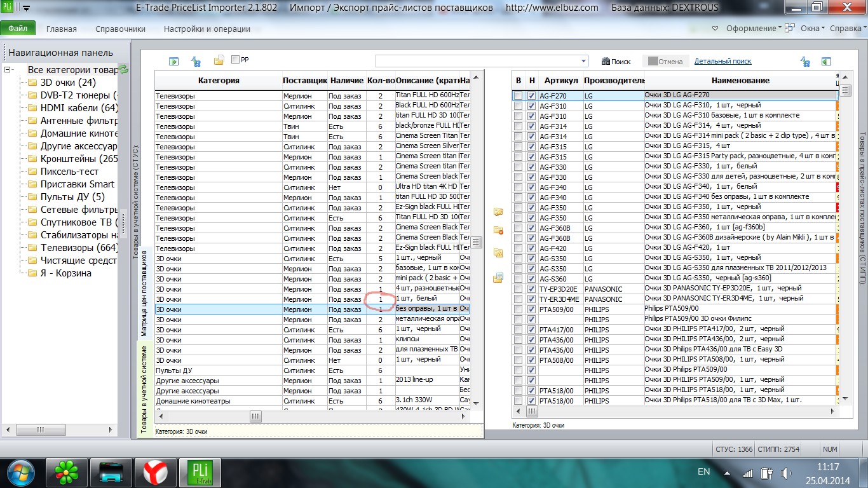Uncheck the H checkbox for AG-F420
Image resolution: width=868 pixels, height=488 pixels.
pyautogui.click(x=532, y=248)
